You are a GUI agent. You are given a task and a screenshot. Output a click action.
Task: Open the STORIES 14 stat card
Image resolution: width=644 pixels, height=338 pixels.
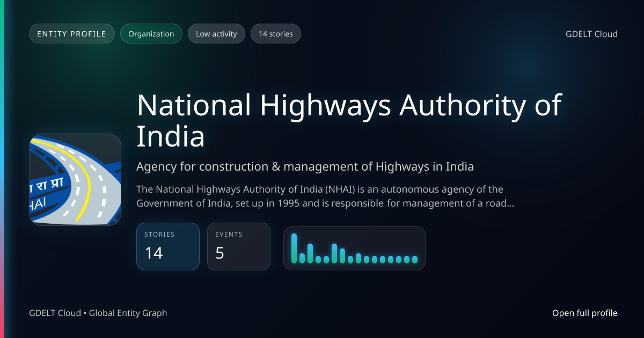tap(168, 246)
